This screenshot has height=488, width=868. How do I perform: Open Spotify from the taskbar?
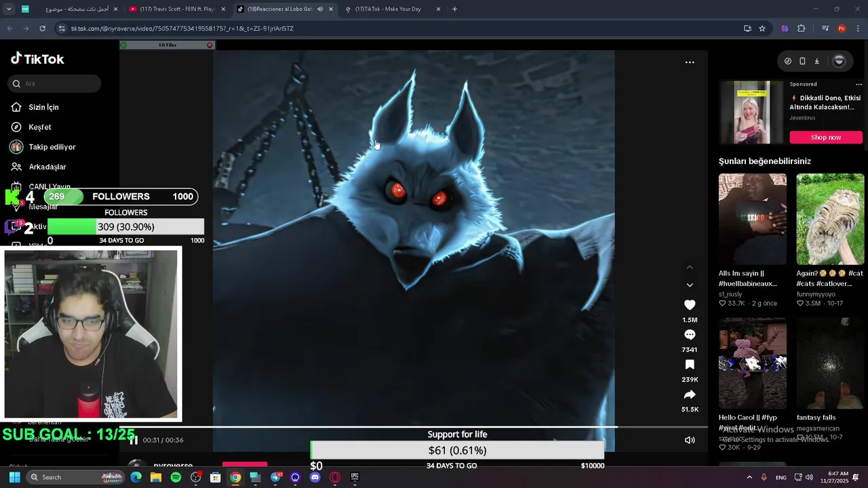point(176,477)
